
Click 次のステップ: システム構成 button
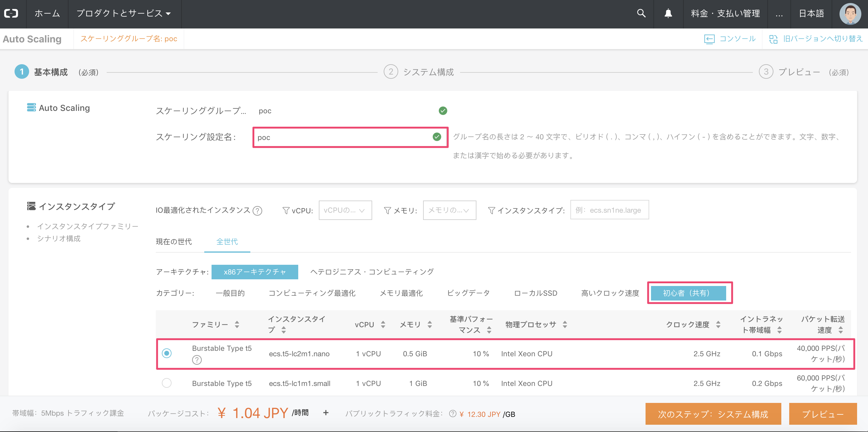pyautogui.click(x=713, y=414)
